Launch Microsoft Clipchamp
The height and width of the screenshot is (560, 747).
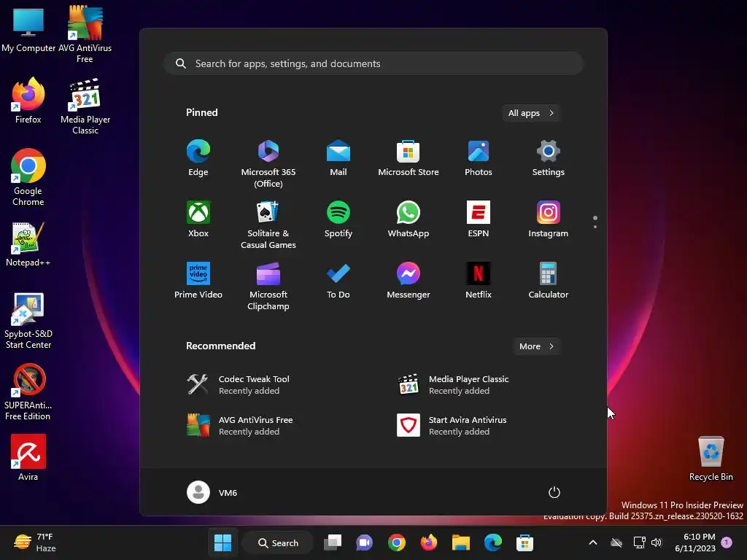click(268, 287)
